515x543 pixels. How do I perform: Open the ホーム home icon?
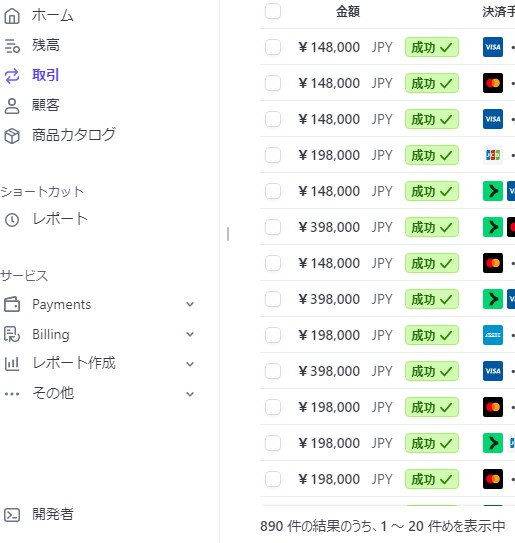pyautogui.click(x=12, y=16)
